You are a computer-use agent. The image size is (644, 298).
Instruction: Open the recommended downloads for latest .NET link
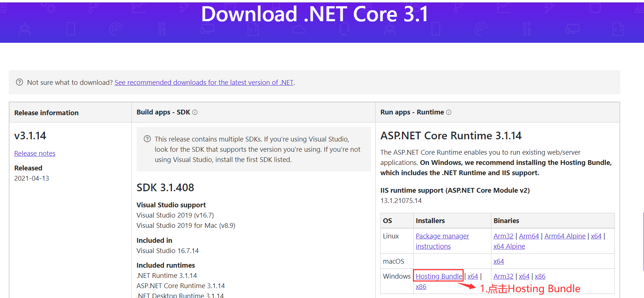coord(204,83)
